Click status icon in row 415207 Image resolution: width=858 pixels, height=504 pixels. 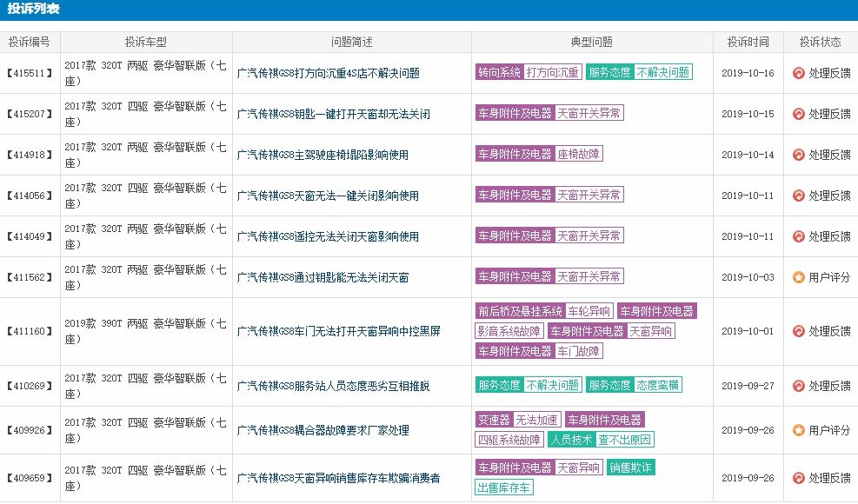pyautogui.click(x=798, y=114)
